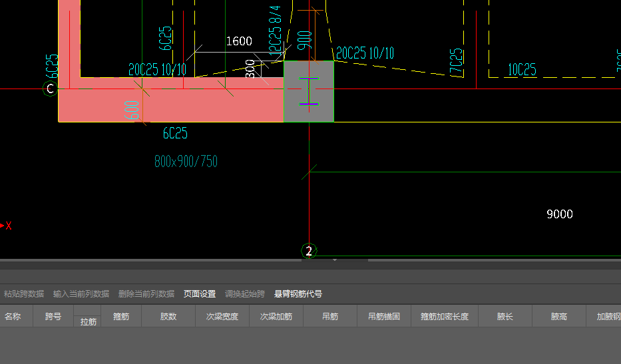Select the 吊筋 column header

[330, 316]
